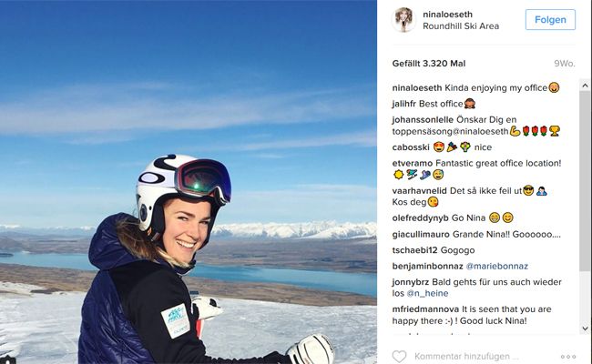The image size is (592, 364).
Task: Open the @n_heine mention link
Action: (x=427, y=293)
